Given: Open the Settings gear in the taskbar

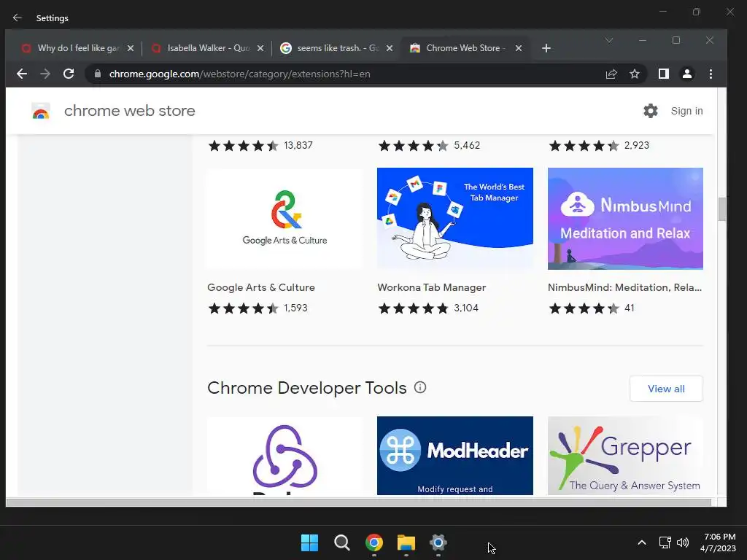Looking at the screenshot, I should (x=438, y=542).
